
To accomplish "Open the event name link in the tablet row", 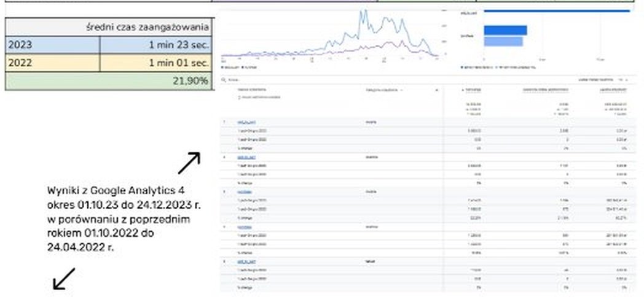I will (x=247, y=261).
